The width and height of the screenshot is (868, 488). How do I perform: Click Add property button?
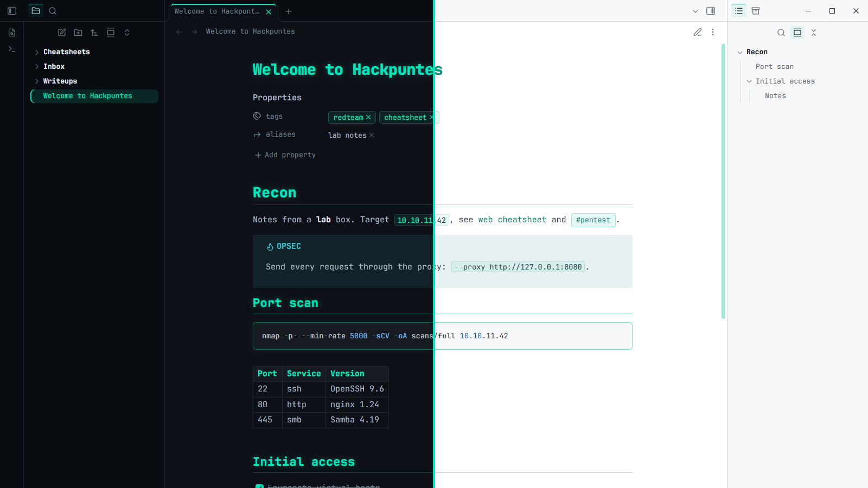click(285, 155)
